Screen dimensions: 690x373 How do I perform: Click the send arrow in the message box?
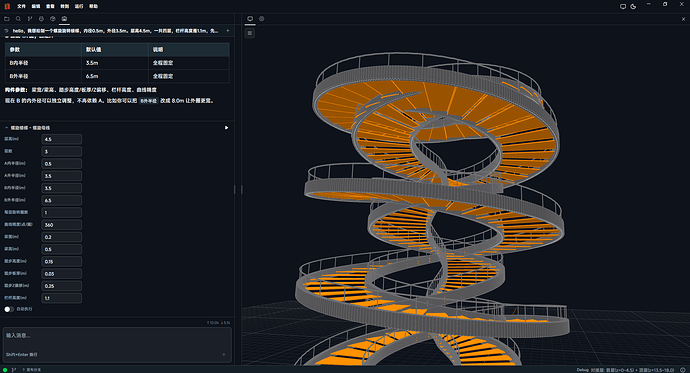click(224, 355)
